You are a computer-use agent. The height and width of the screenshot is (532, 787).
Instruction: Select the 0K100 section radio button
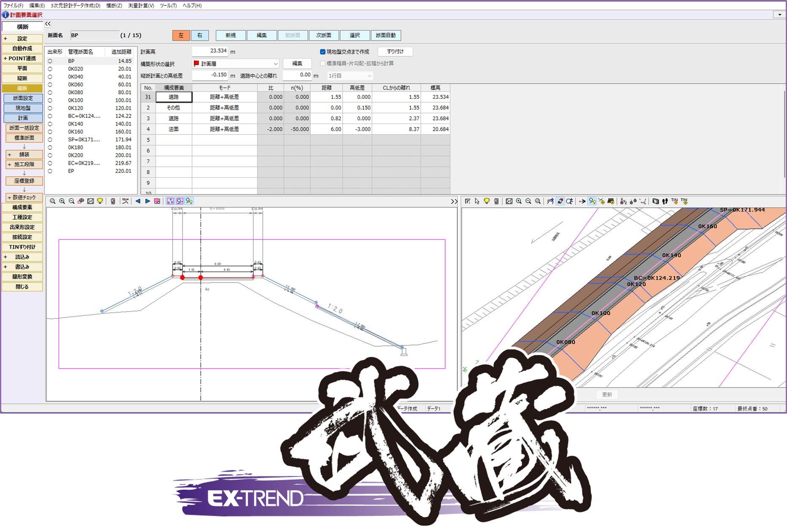click(50, 100)
